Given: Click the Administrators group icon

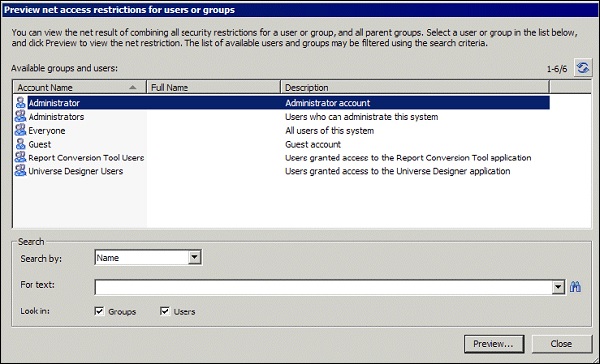Looking at the screenshot, I should pyautogui.click(x=20, y=116).
